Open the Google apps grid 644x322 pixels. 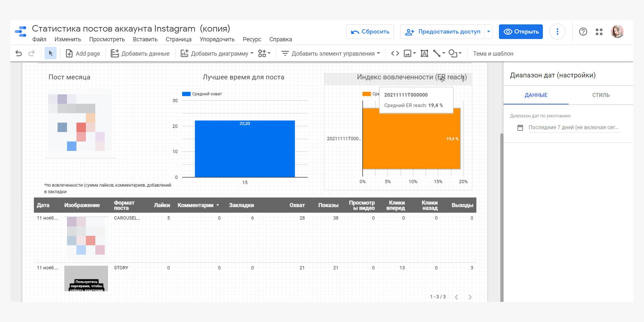(599, 32)
